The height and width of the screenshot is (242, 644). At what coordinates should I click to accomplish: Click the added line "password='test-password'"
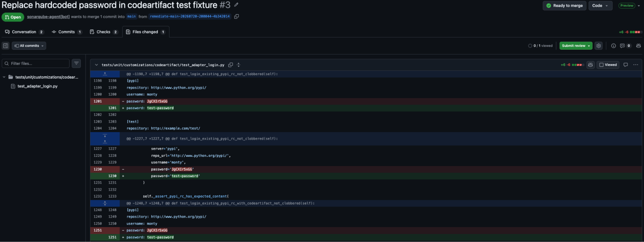point(176,176)
